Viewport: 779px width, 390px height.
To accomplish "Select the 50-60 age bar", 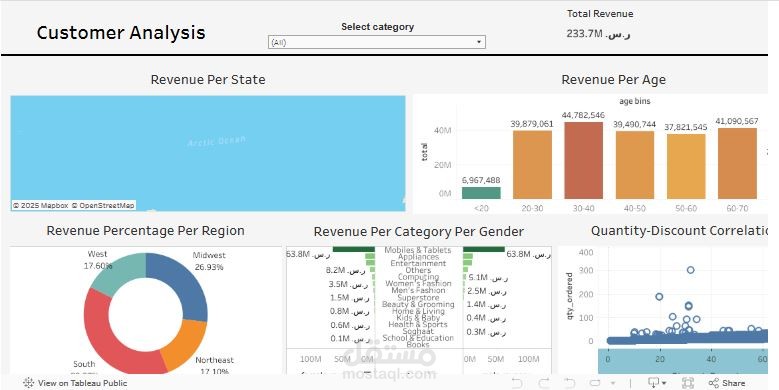I will (x=686, y=166).
